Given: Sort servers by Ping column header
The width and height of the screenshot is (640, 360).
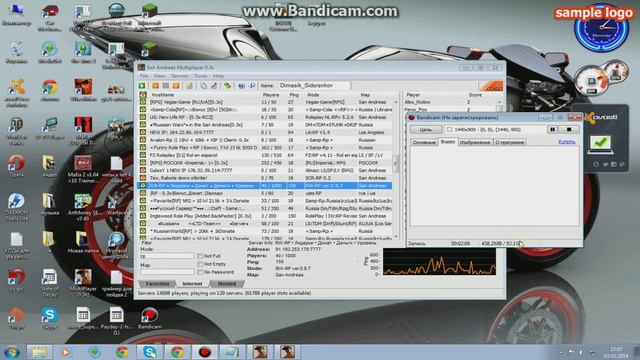Looking at the screenshot, I should [x=294, y=95].
